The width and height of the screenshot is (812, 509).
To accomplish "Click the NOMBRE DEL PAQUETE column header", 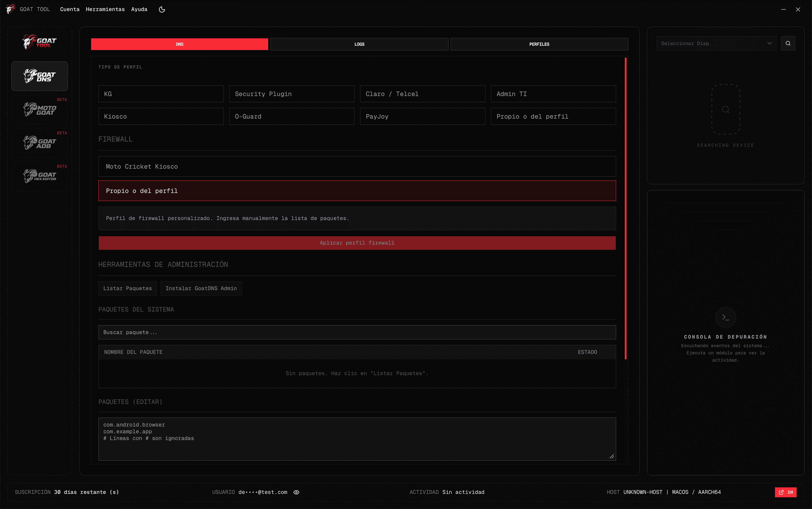I will tap(133, 352).
